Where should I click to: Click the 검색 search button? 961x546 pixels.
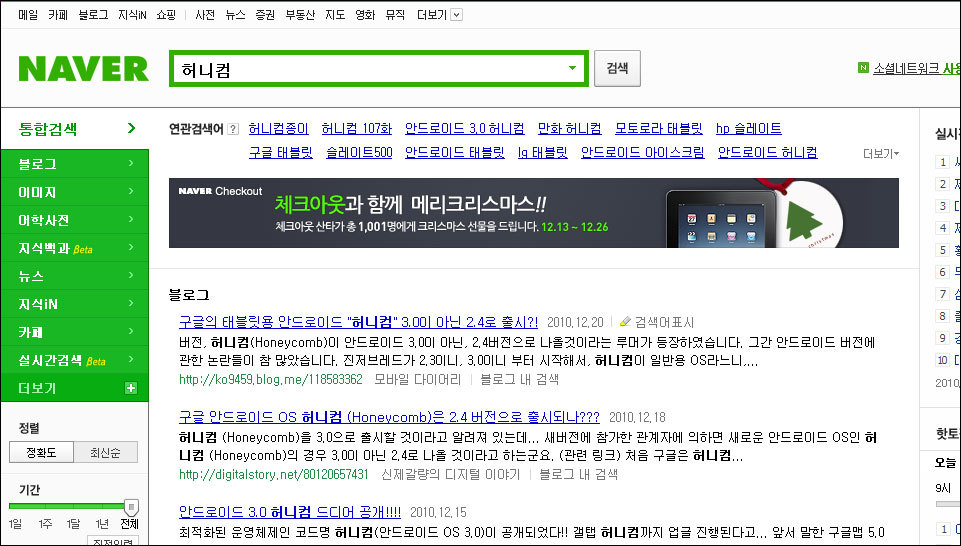pos(617,68)
